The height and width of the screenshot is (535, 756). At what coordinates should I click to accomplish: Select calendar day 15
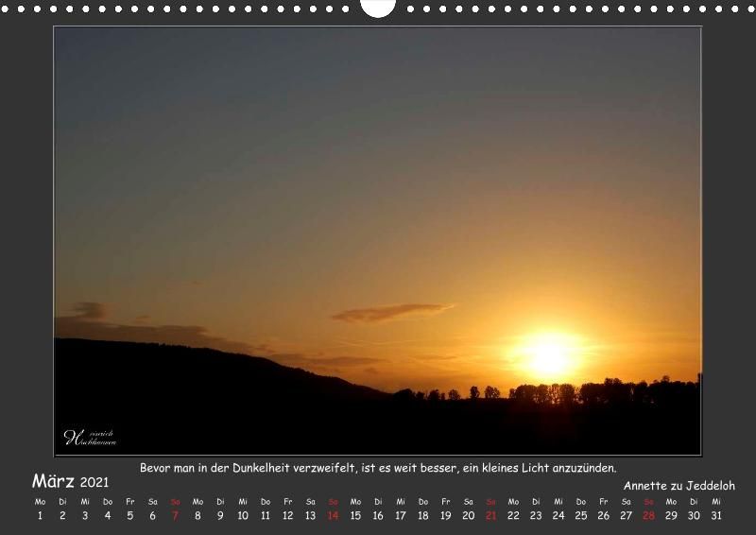tap(355, 516)
